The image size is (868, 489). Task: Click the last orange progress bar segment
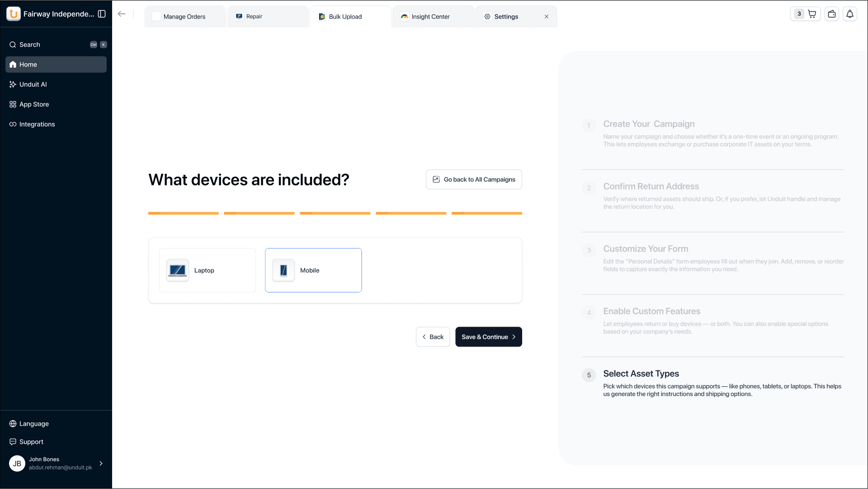[486, 213]
